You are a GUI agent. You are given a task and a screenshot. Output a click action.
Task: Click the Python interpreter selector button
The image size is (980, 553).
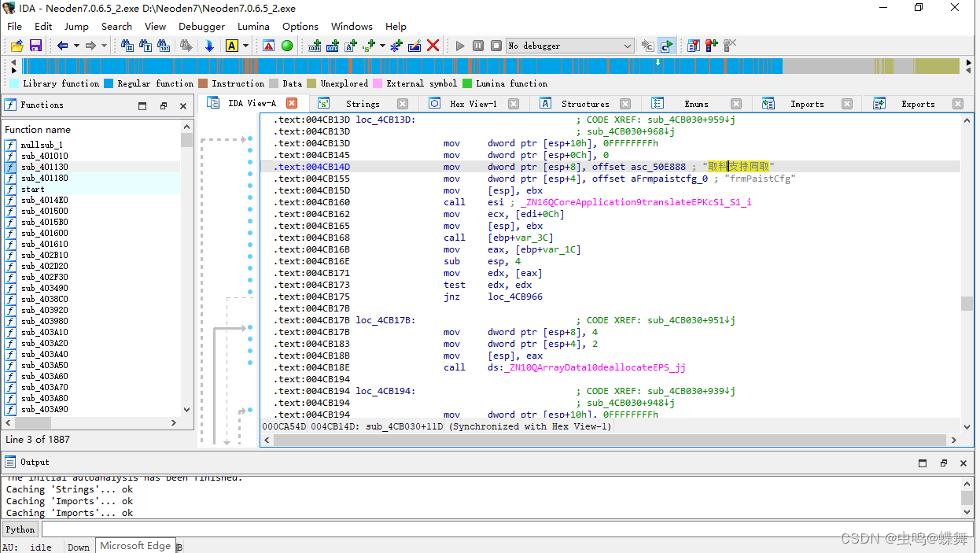[20, 529]
